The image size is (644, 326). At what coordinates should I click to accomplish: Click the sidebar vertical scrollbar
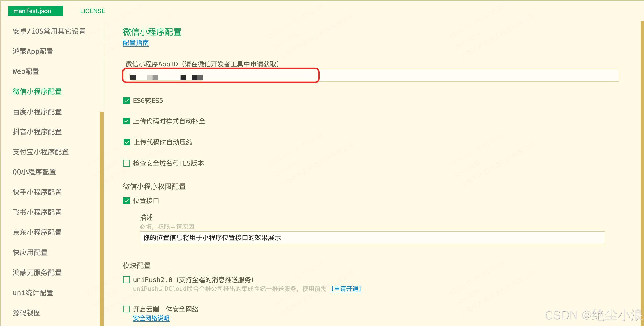101,219
